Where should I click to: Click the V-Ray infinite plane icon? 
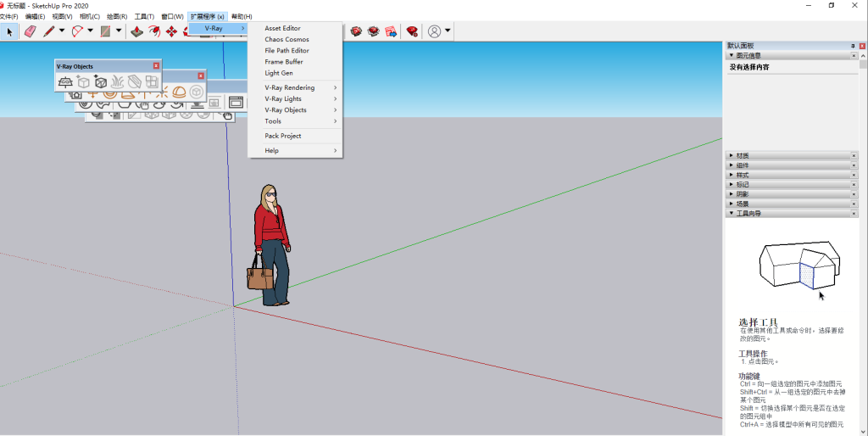[65, 82]
